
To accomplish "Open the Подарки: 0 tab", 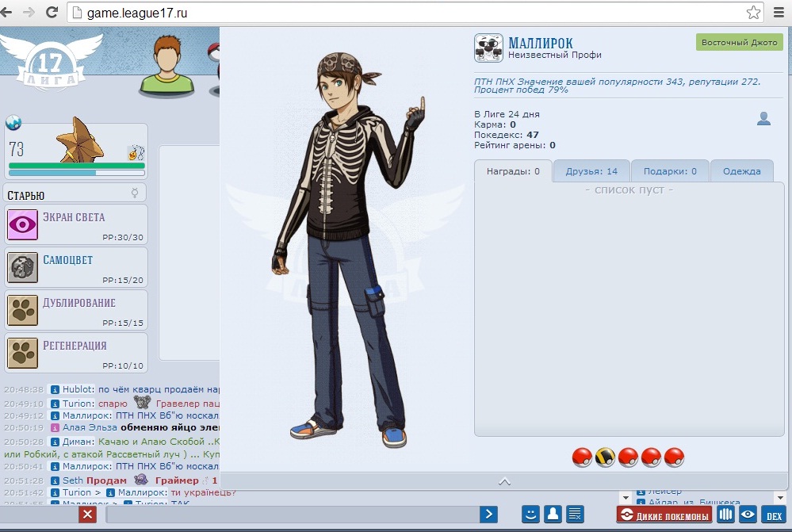I will [670, 171].
